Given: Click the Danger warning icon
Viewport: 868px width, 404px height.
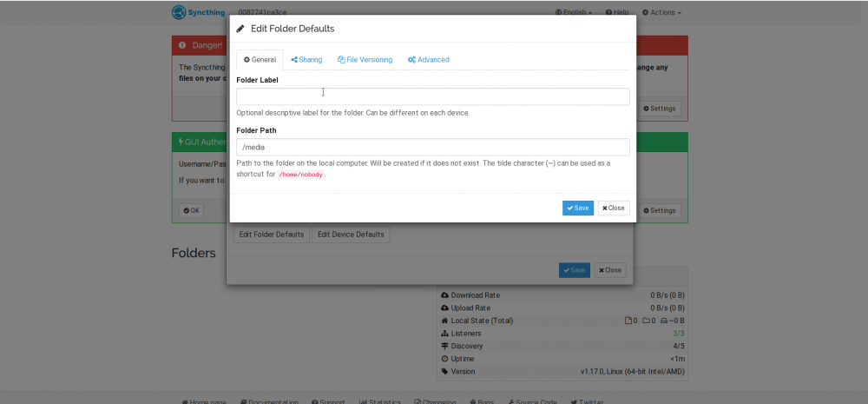Looking at the screenshot, I should click(182, 45).
